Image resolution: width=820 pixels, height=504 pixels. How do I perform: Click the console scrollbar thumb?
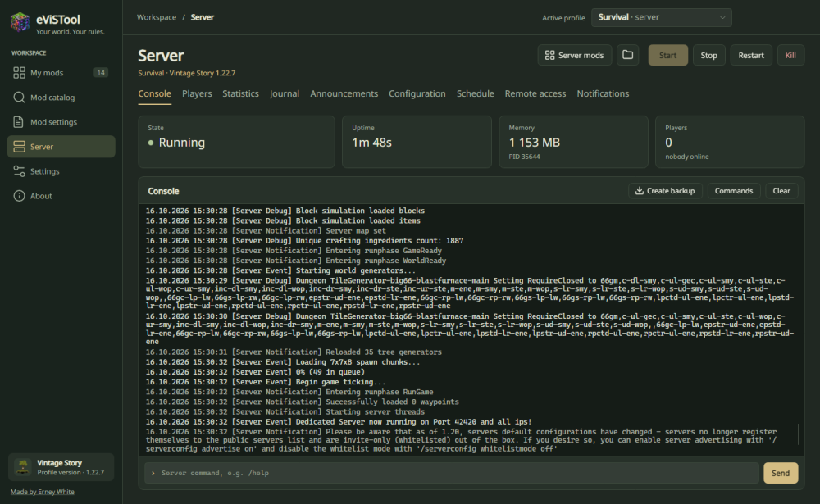click(x=799, y=434)
